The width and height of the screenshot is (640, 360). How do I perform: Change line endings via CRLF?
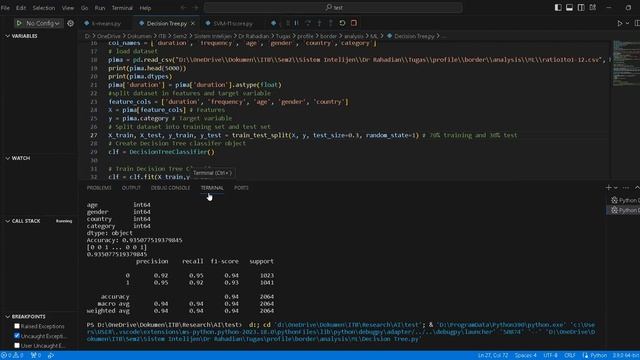coord(570,355)
